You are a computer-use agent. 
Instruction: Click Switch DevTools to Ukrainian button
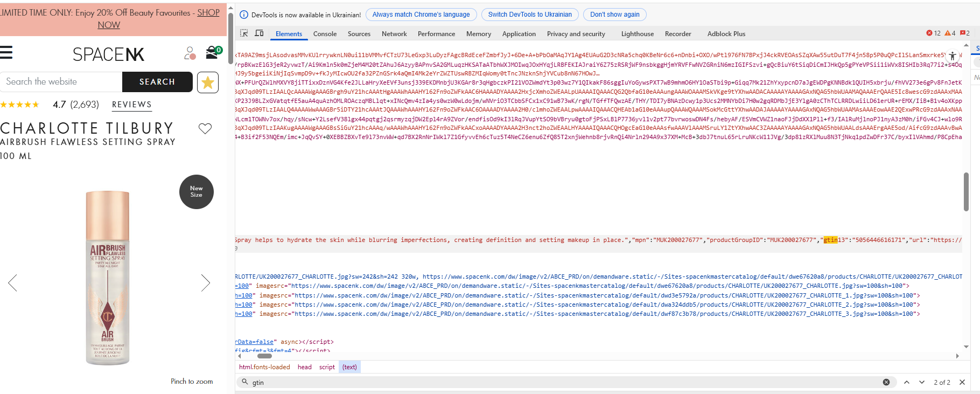point(530,15)
